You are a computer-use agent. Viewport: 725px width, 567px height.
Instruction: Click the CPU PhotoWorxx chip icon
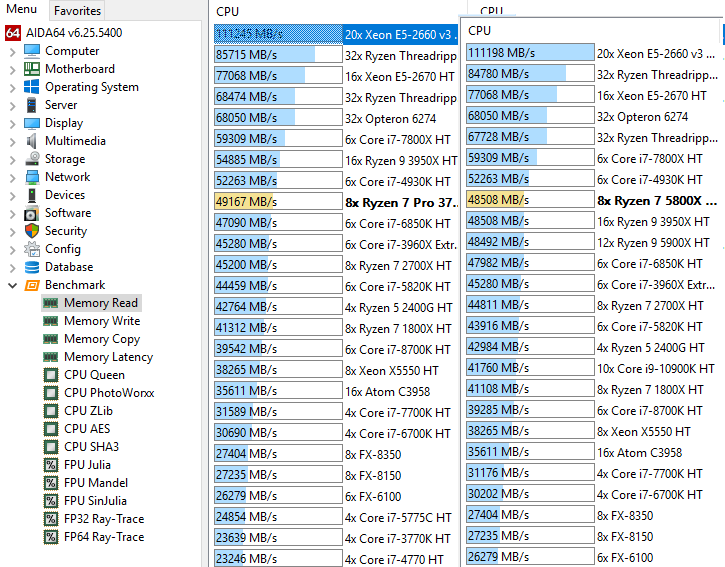click(x=51, y=393)
